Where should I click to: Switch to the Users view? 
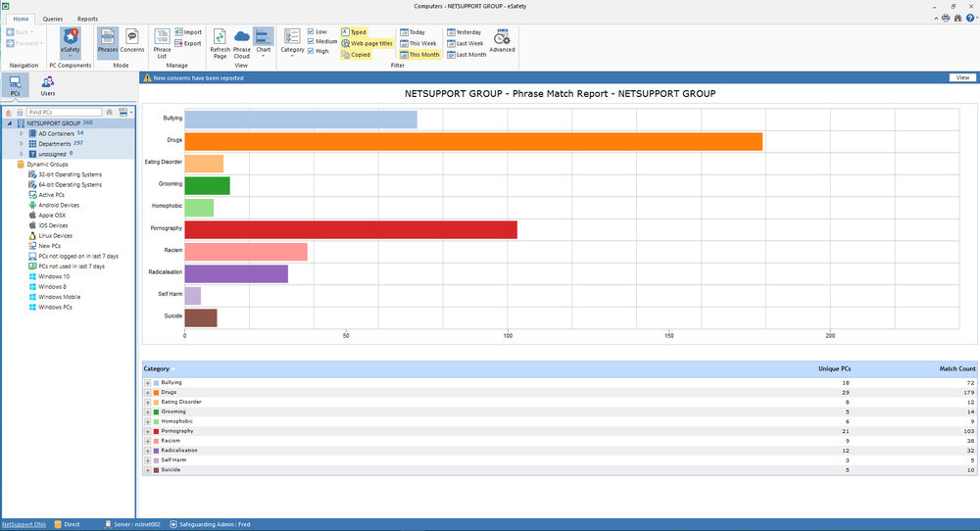tap(47, 85)
